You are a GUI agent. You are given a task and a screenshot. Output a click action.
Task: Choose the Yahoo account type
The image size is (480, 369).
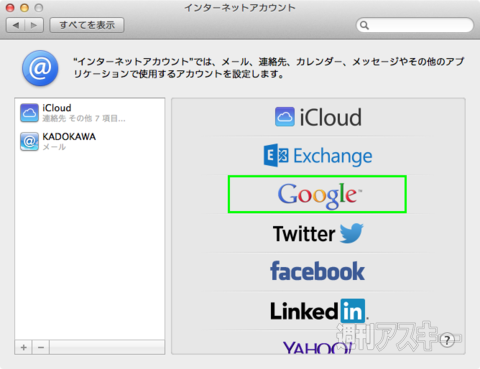pyautogui.click(x=318, y=347)
